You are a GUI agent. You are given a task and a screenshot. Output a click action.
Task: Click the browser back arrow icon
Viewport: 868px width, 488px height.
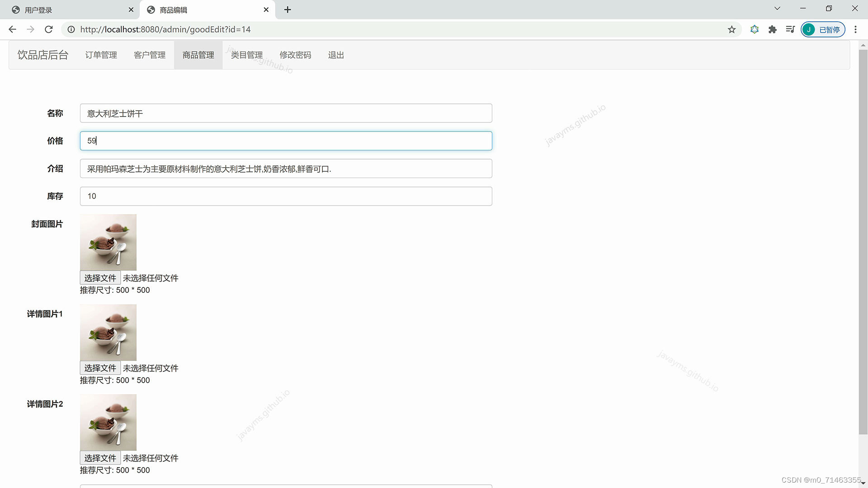click(12, 29)
